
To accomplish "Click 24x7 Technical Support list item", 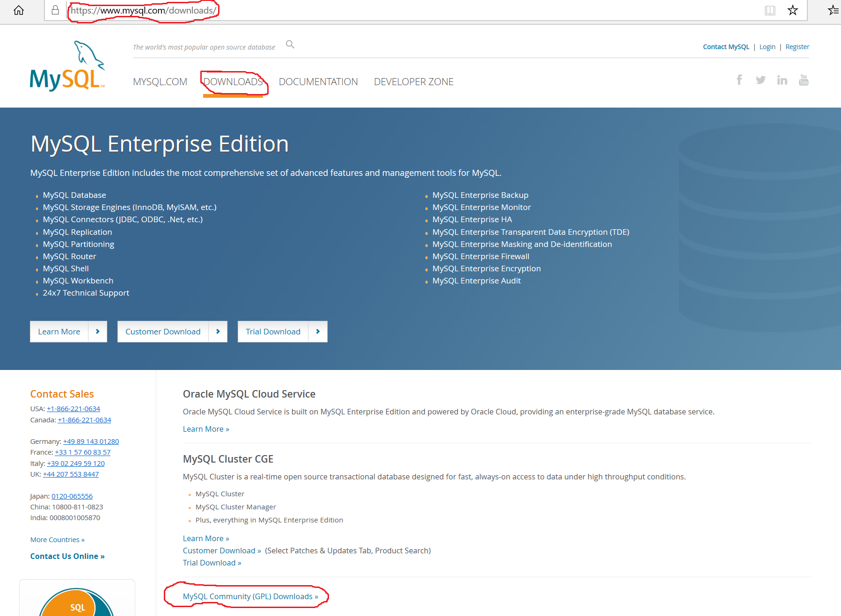I will (x=86, y=293).
